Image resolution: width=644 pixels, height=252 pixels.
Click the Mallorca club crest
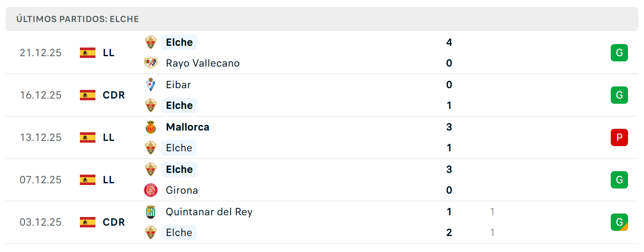(150, 127)
